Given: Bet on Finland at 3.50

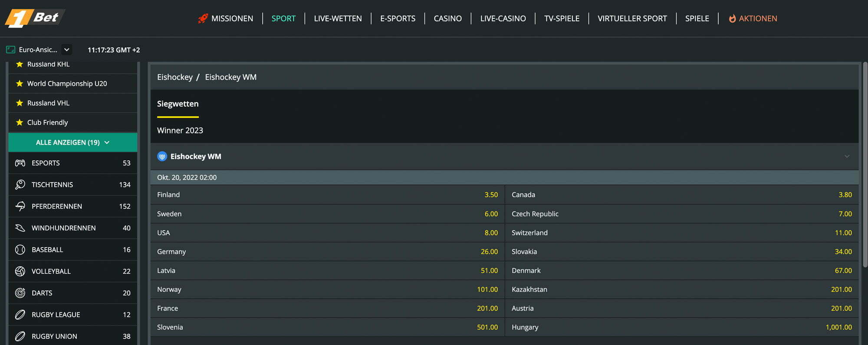Looking at the screenshot, I should (x=327, y=195).
